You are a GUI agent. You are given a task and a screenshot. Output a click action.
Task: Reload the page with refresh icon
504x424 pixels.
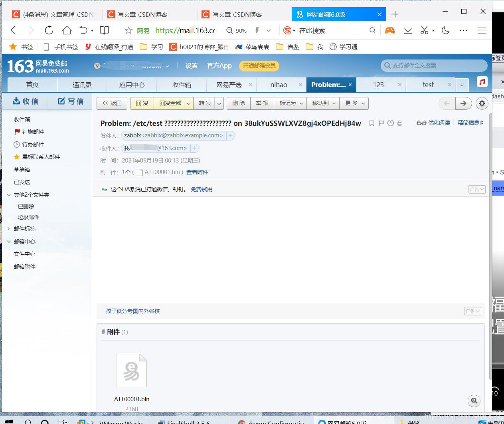pyautogui.click(x=49, y=30)
